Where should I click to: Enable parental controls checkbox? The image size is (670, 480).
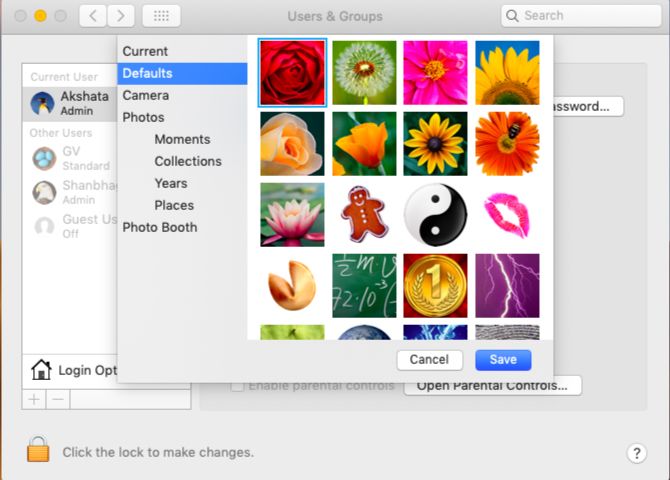pos(238,385)
